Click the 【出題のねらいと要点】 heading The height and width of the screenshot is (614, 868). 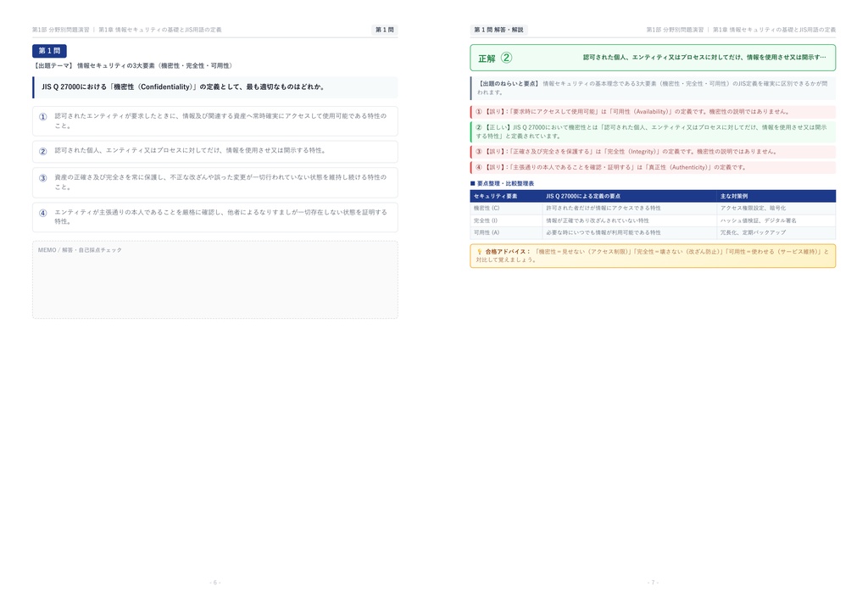pyautogui.click(x=508, y=84)
